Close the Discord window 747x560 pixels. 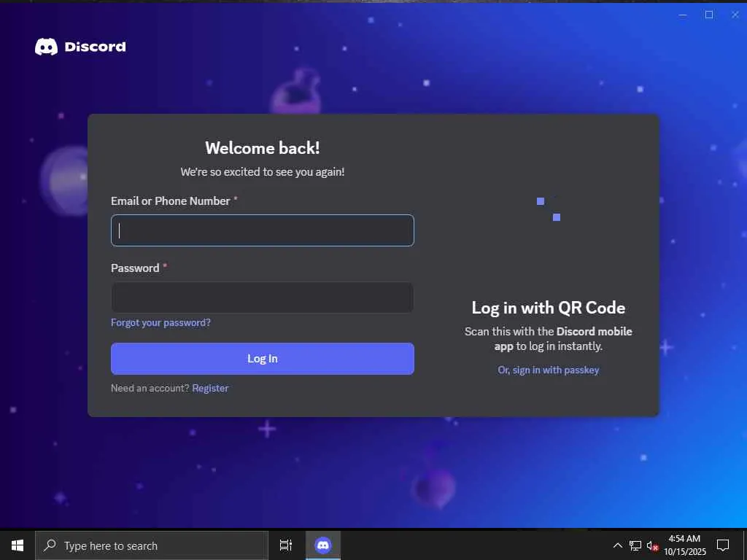point(735,15)
